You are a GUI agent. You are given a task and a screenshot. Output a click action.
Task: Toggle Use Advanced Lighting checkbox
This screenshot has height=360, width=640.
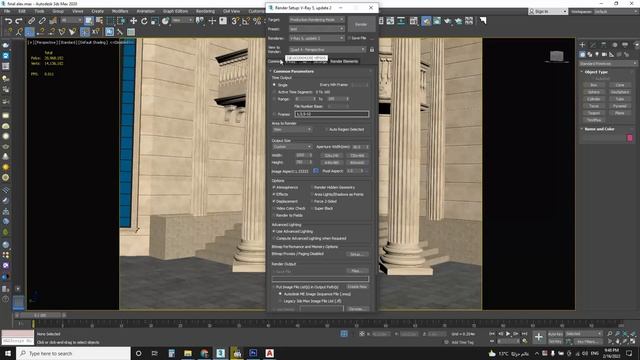pos(274,231)
